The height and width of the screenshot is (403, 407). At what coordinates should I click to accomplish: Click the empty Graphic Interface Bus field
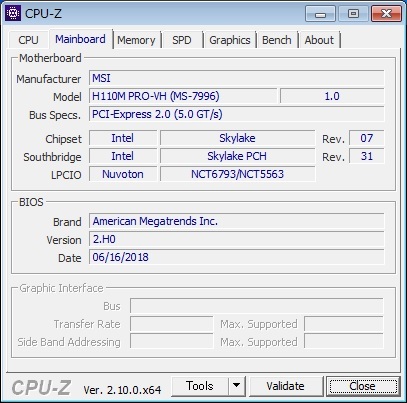(x=257, y=306)
